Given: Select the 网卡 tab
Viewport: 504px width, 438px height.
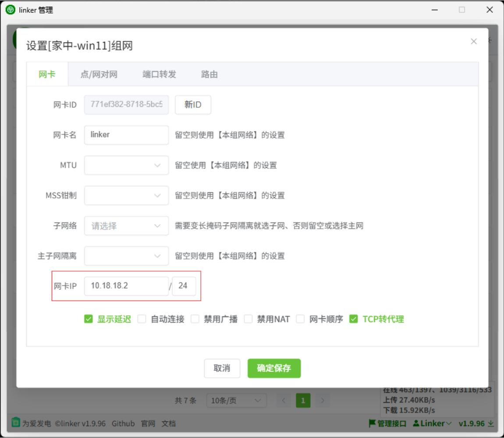Looking at the screenshot, I should (47, 74).
